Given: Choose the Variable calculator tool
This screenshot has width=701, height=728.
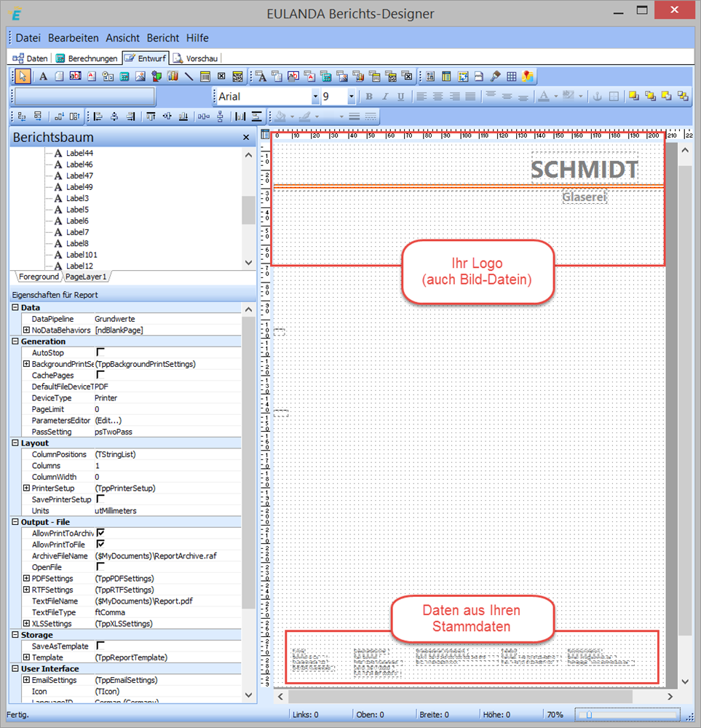Looking at the screenshot, I should (x=124, y=76).
